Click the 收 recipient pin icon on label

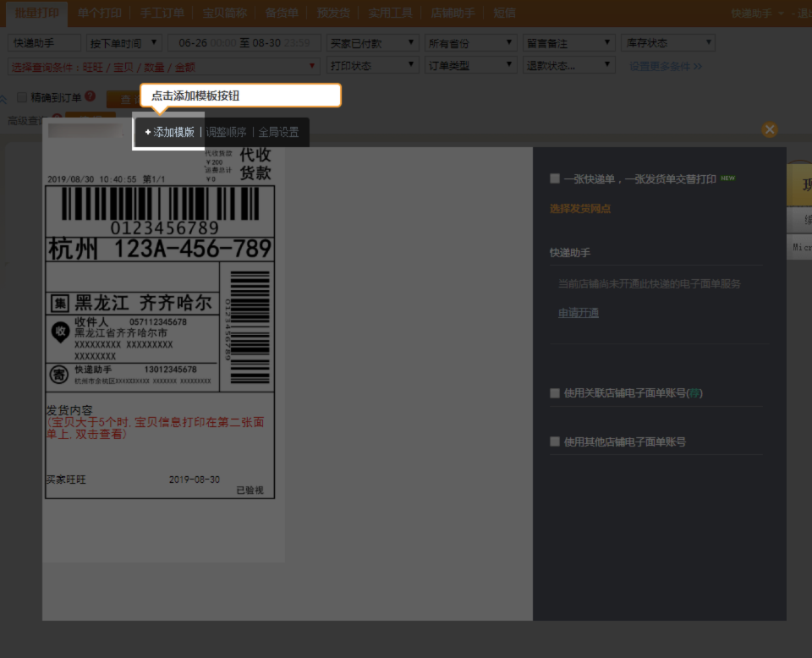60,332
